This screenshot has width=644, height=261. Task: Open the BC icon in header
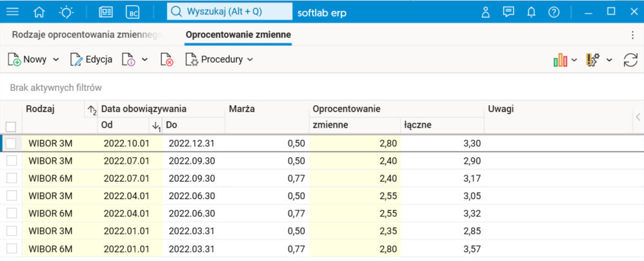pos(134,12)
